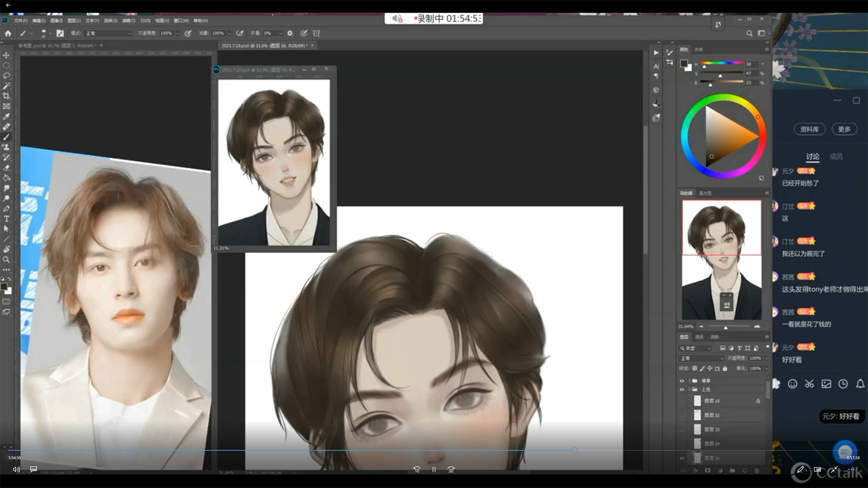Open the brush mode 正常 dropdown
The height and width of the screenshot is (488, 868).
[x=108, y=33]
